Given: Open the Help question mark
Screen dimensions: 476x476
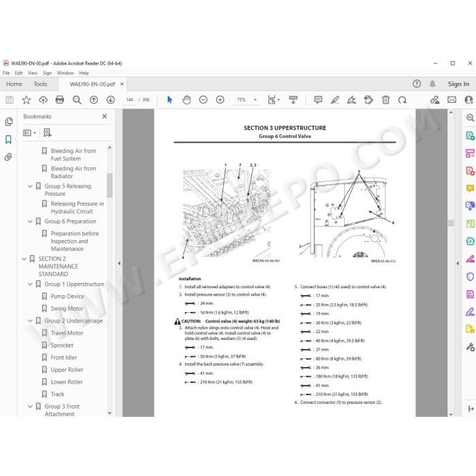Looking at the screenshot, I should coord(417,84).
